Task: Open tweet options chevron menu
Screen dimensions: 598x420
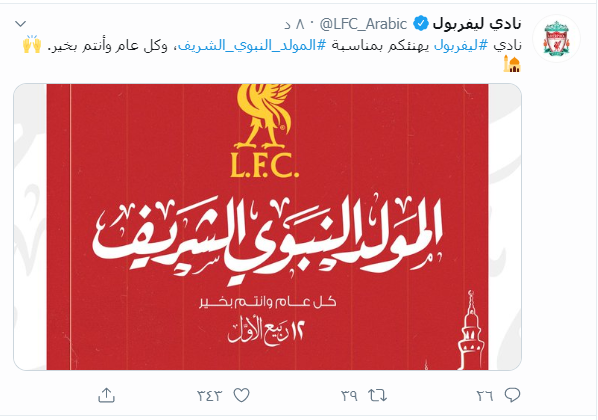Action: pyautogui.click(x=21, y=24)
